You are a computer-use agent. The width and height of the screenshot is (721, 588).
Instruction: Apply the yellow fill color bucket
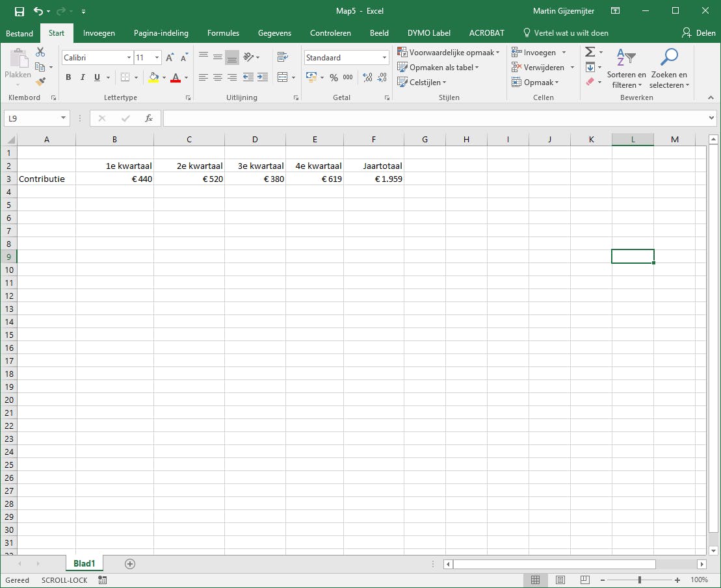click(x=153, y=77)
